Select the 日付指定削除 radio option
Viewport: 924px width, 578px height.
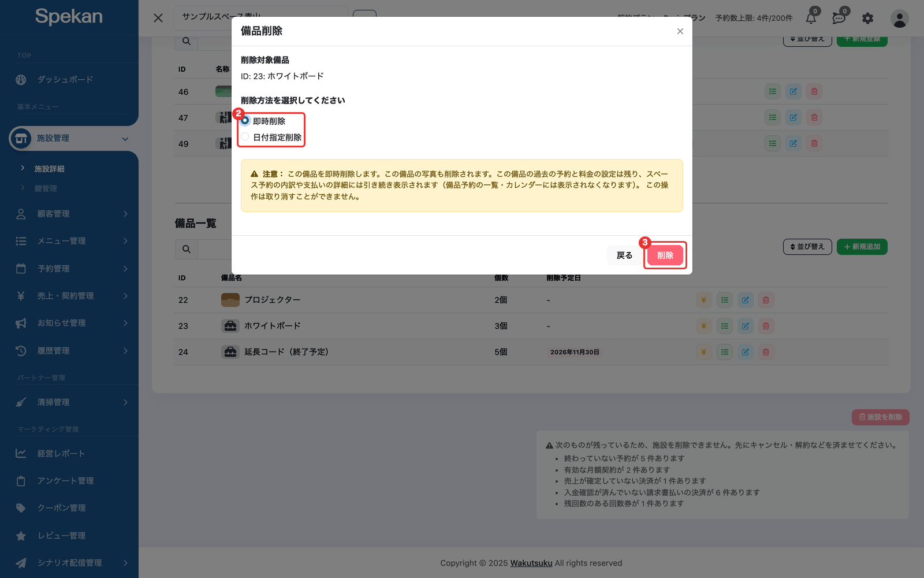tap(245, 137)
